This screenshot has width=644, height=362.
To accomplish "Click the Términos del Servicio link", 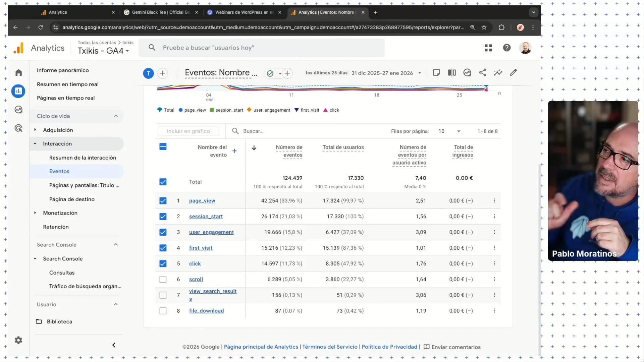I will [330, 347].
